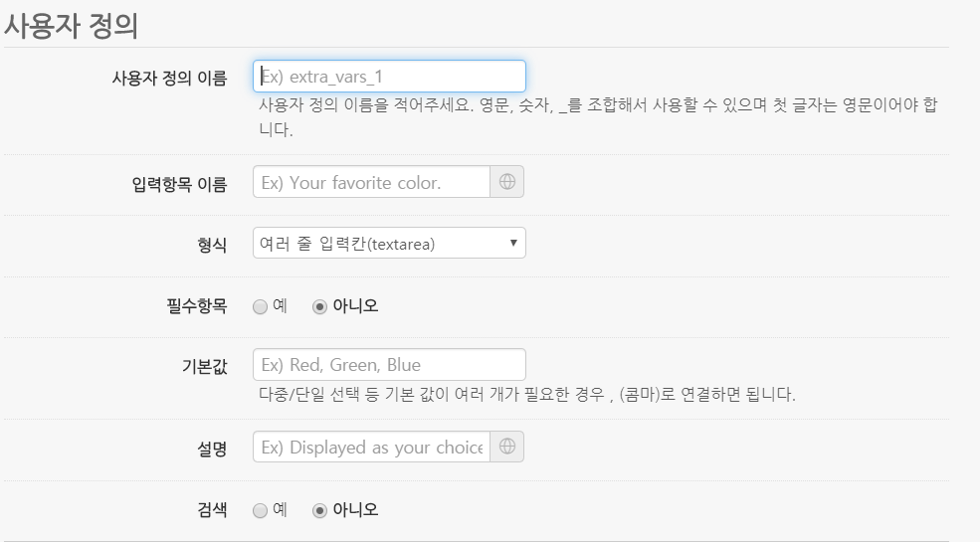Choose 예 for 검색 option

pyautogui.click(x=261, y=510)
